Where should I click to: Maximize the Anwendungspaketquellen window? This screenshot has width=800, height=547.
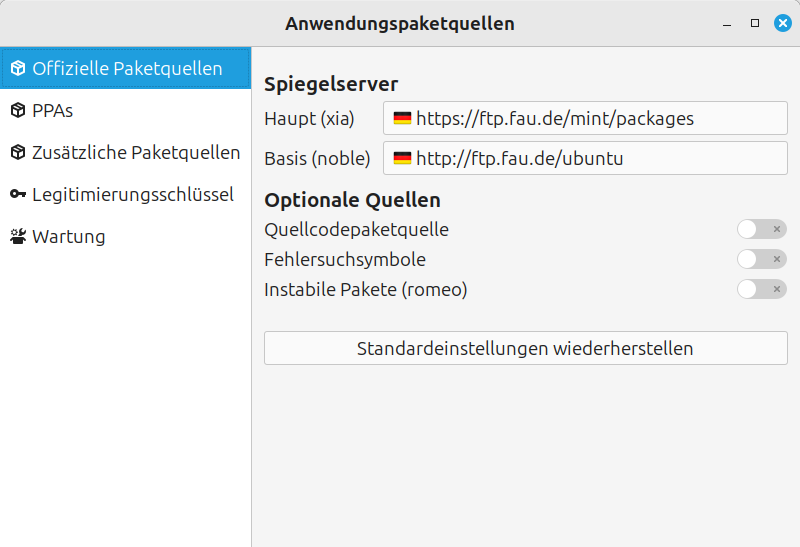[755, 23]
